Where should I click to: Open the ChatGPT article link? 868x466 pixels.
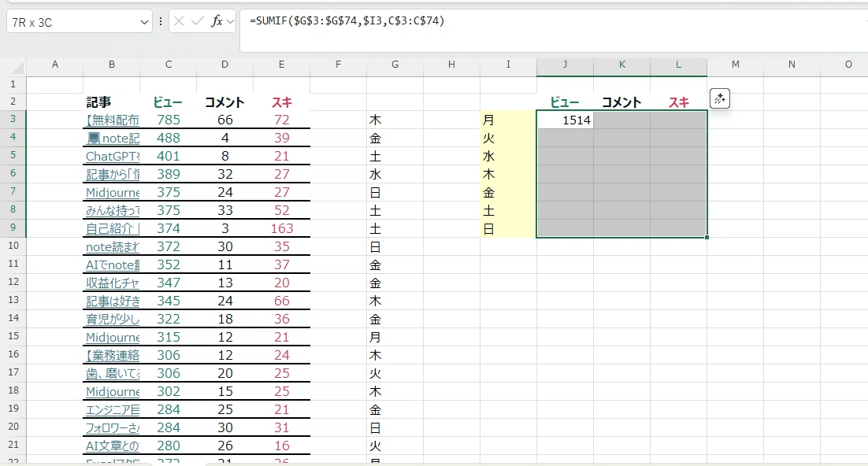click(113, 156)
